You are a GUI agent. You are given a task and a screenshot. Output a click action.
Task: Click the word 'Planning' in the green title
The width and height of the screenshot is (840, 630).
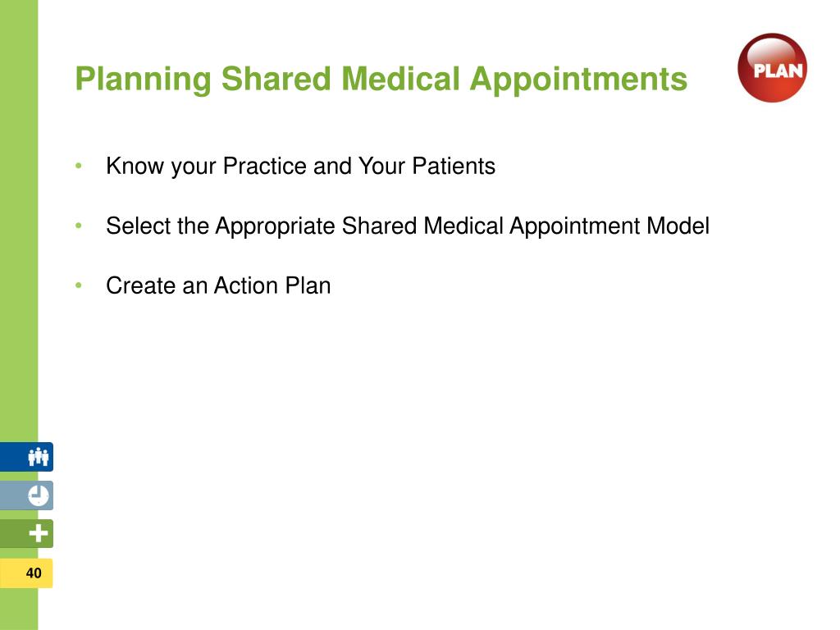pyautogui.click(x=144, y=80)
